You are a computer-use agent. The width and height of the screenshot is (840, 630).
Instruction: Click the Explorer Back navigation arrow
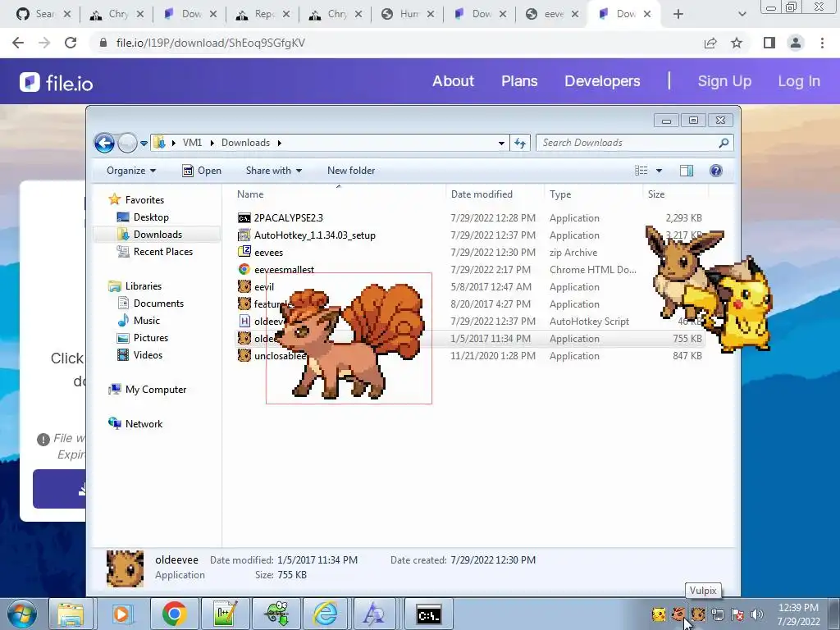(104, 143)
